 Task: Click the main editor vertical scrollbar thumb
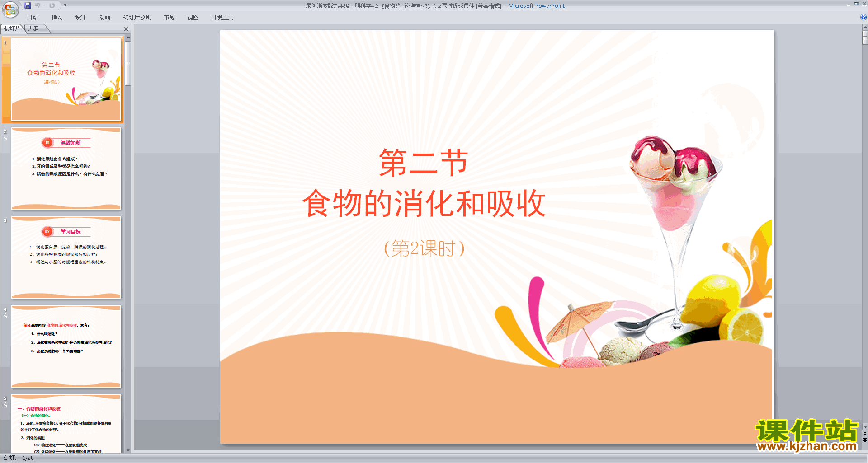point(865,37)
